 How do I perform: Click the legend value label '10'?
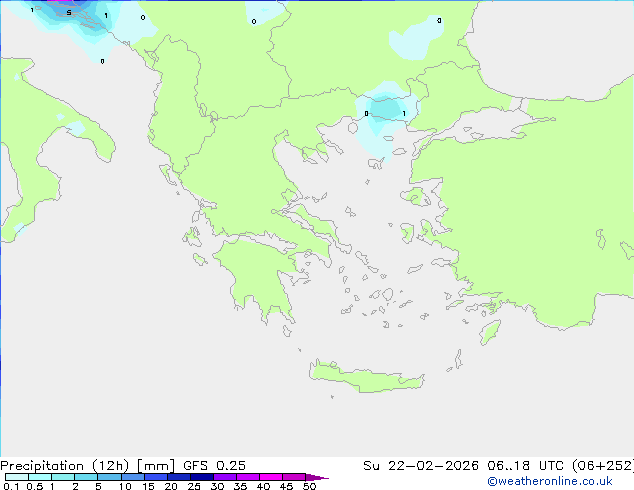tap(125, 486)
